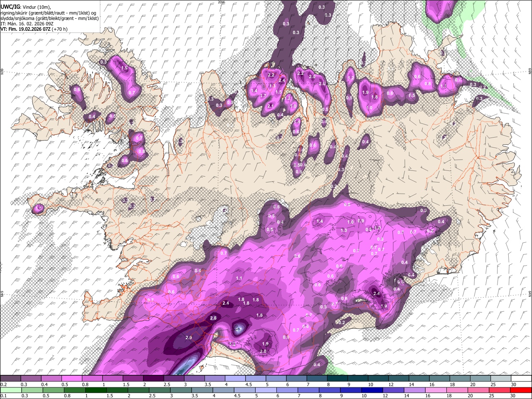
Task: Select the lower-legend violet swatch between 14 and 16
Action: point(414,390)
